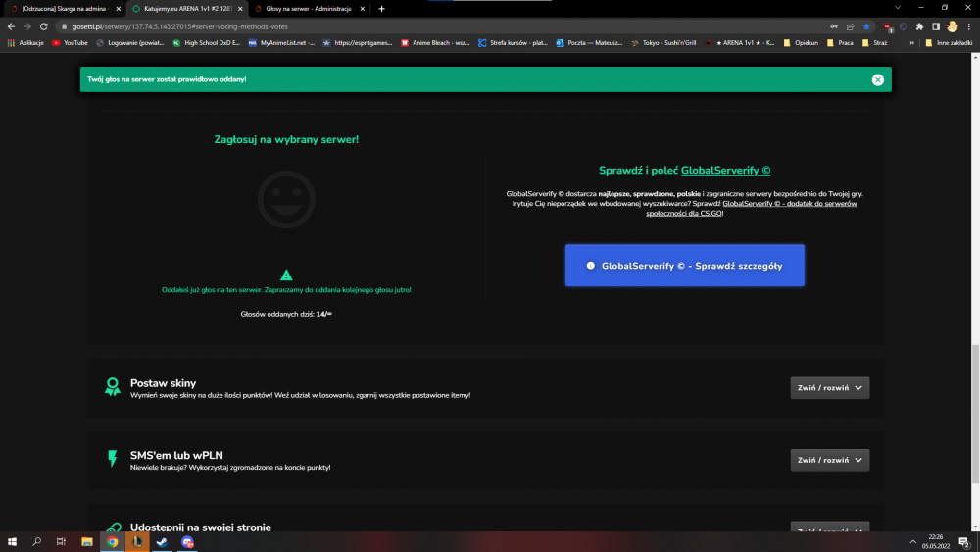980x552 pixels.
Task: Click the page vertical scrollbar thumb
Action: 975,413
